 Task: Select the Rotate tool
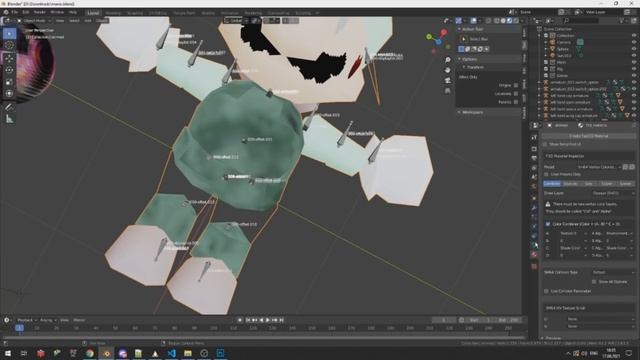9,70
